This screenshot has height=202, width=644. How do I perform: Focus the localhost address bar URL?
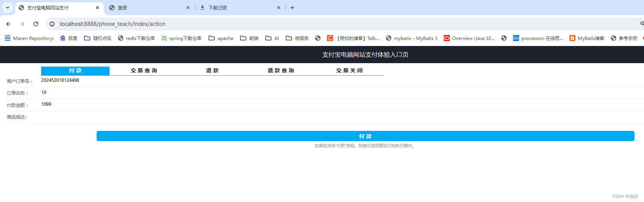point(113,24)
